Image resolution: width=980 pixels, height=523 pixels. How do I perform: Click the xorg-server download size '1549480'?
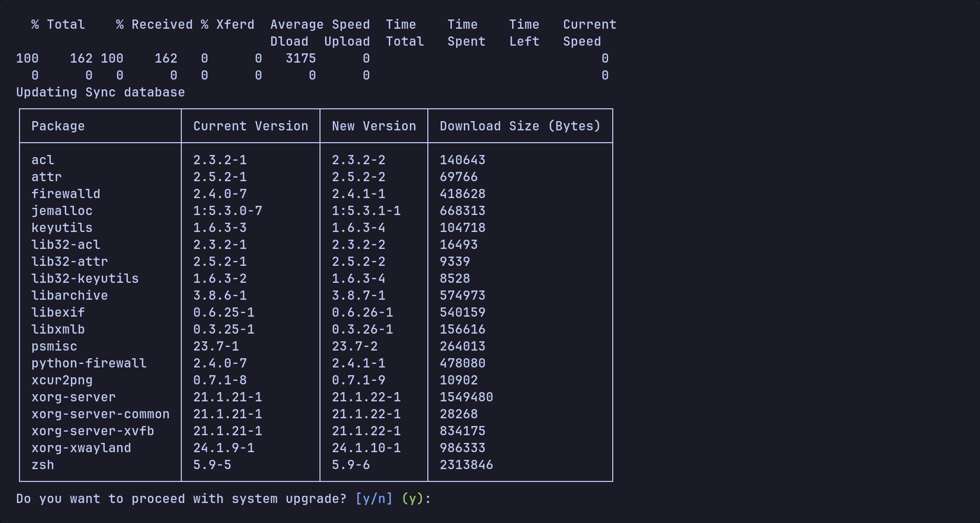point(466,397)
